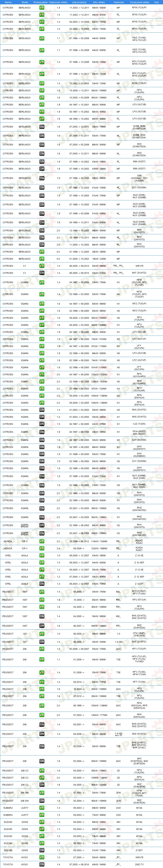Click petrol icon in CITROEN C1 1KR-FE row

tap(42, 266)
